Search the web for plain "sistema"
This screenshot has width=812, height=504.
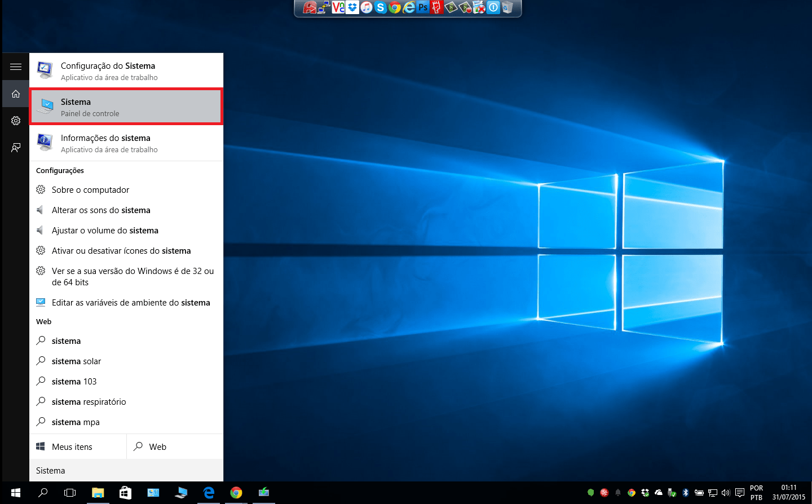click(126, 341)
